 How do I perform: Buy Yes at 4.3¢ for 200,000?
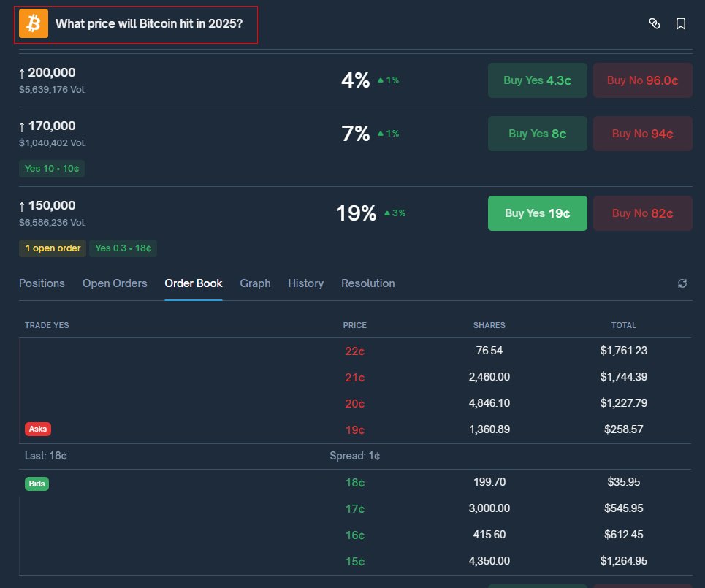click(x=537, y=80)
